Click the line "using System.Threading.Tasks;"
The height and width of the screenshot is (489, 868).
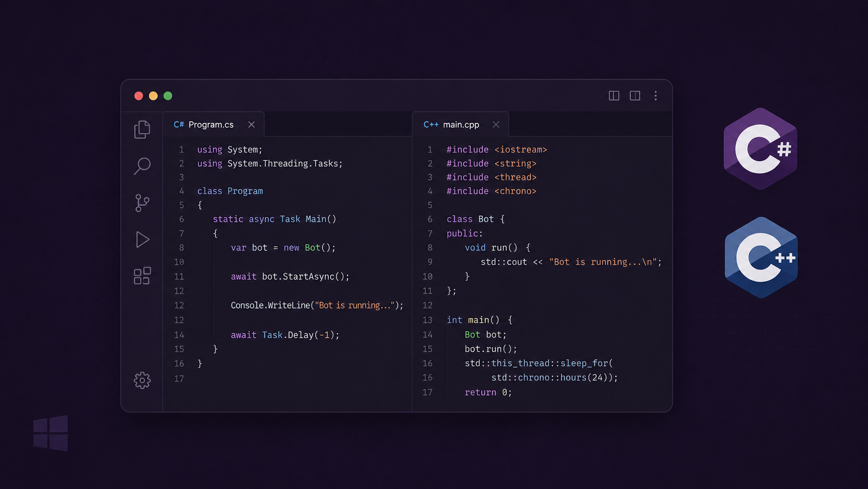(270, 164)
